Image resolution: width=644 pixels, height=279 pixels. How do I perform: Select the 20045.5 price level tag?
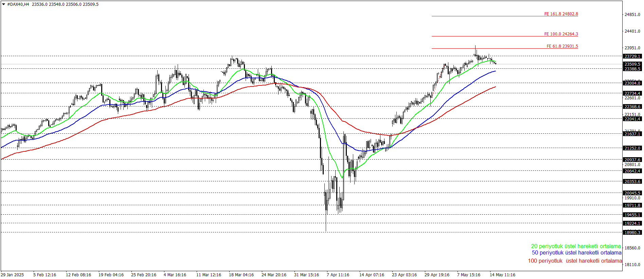click(632, 193)
